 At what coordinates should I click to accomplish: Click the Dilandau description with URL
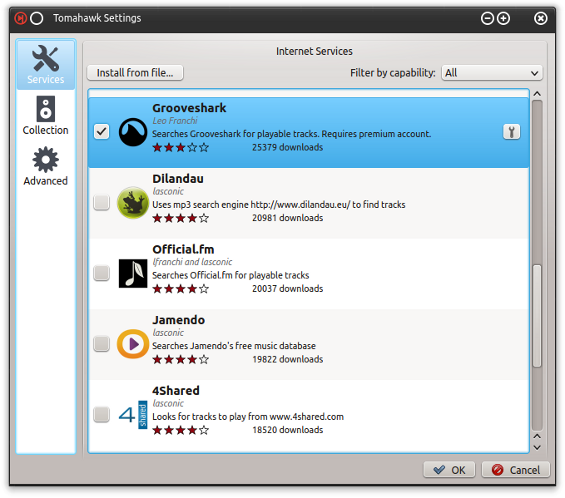pos(279,205)
